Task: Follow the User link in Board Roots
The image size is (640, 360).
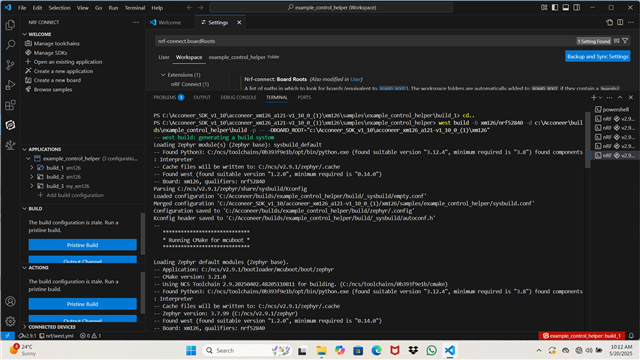Action: point(356,79)
